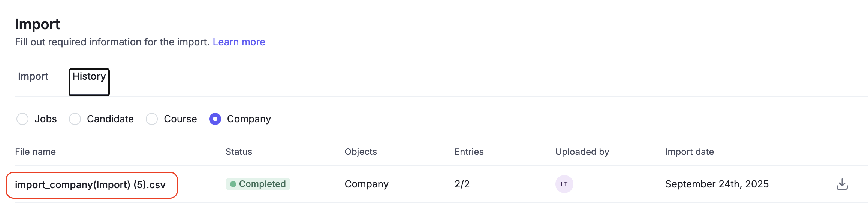
Task: Open the History tab
Action: [x=89, y=77]
